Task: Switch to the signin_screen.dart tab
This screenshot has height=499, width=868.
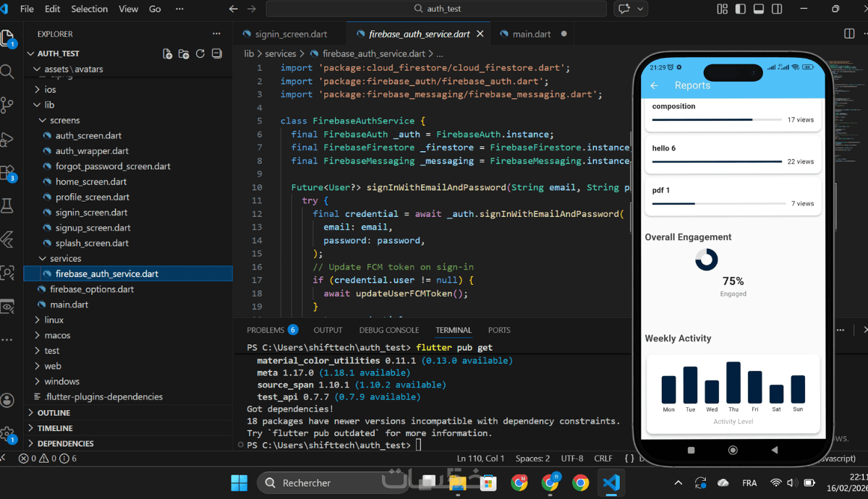Action: click(289, 34)
